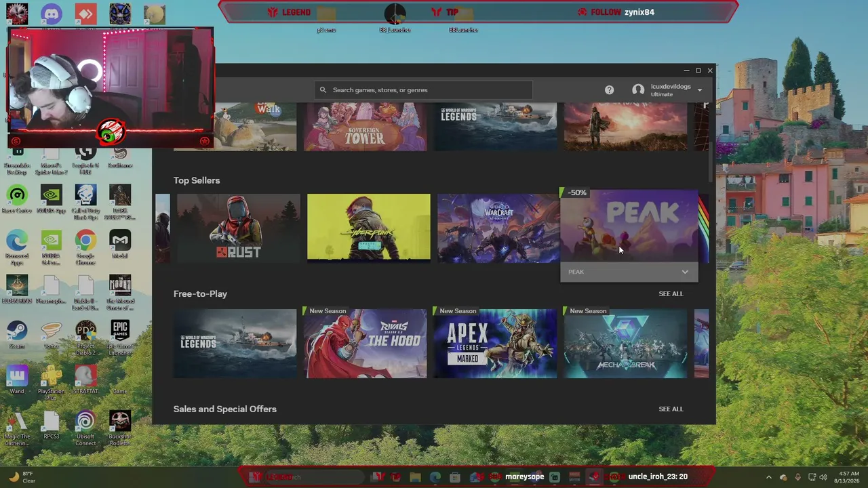Click the Sales and Special Offers heading
Image resolution: width=868 pixels, height=488 pixels.
[x=225, y=409]
